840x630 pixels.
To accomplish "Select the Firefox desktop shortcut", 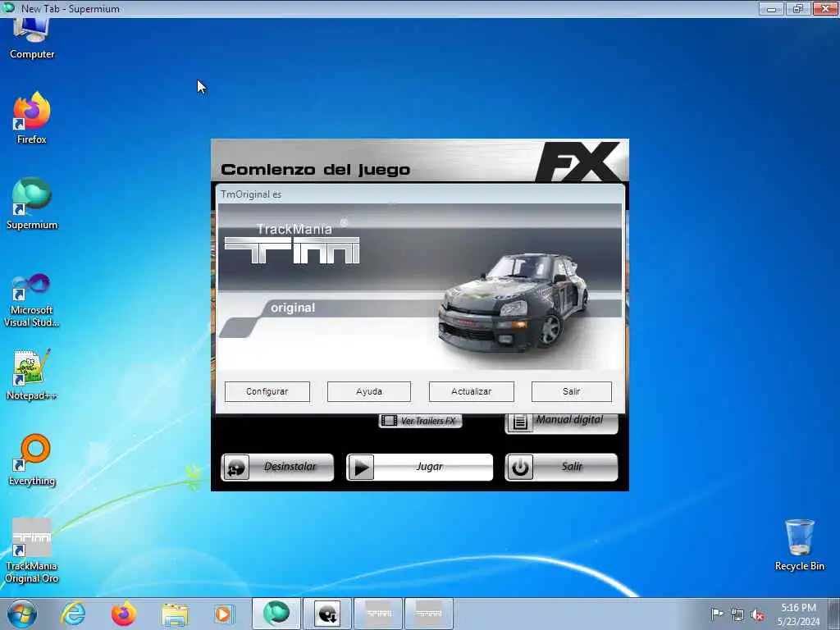I will tap(32, 118).
